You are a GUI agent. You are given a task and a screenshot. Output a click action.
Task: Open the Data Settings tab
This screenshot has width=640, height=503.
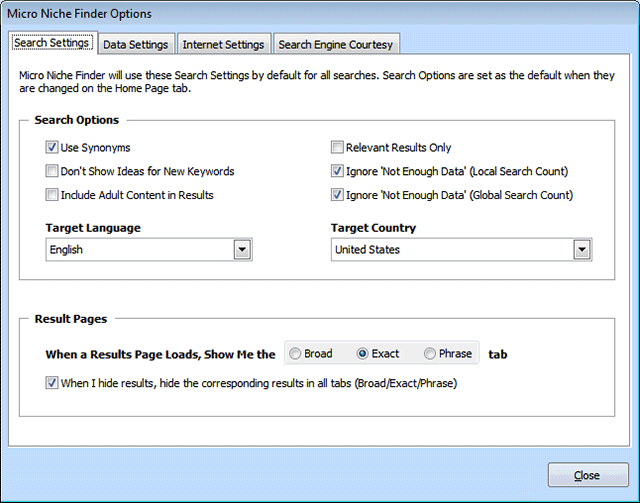[136, 44]
